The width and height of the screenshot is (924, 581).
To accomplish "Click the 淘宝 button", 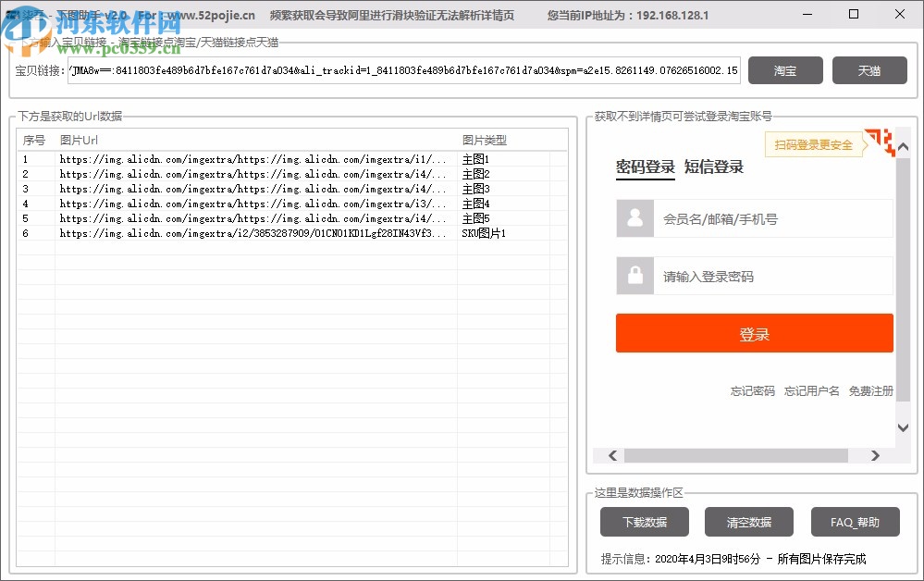I will click(785, 70).
